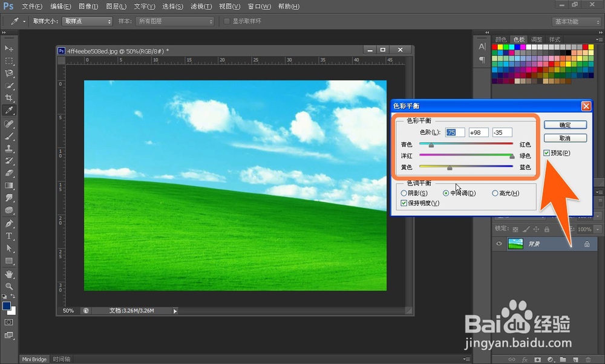Viewport: 605px width, 364px height.
Task: Select the Eraser tool
Action: [x=9, y=173]
